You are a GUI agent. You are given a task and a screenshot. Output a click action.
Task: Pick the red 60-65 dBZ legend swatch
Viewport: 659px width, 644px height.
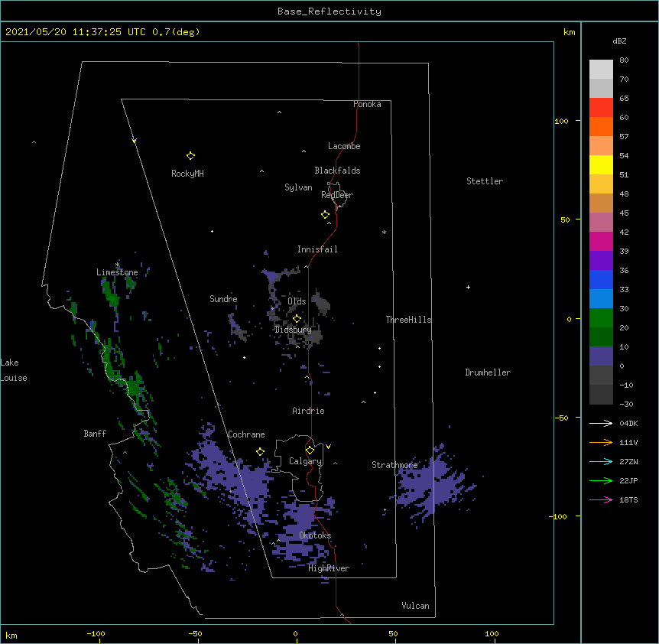click(601, 108)
